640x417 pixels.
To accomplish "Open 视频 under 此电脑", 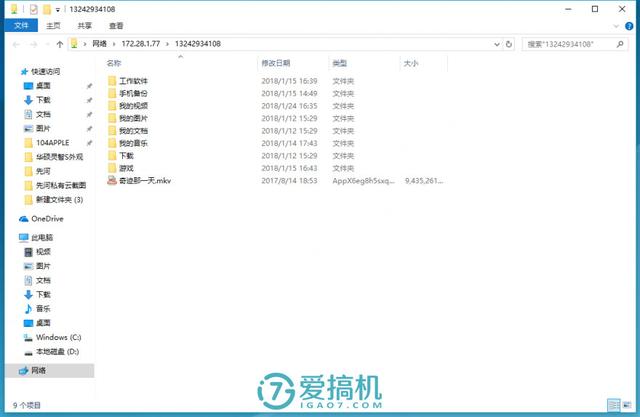I will (x=38, y=252).
